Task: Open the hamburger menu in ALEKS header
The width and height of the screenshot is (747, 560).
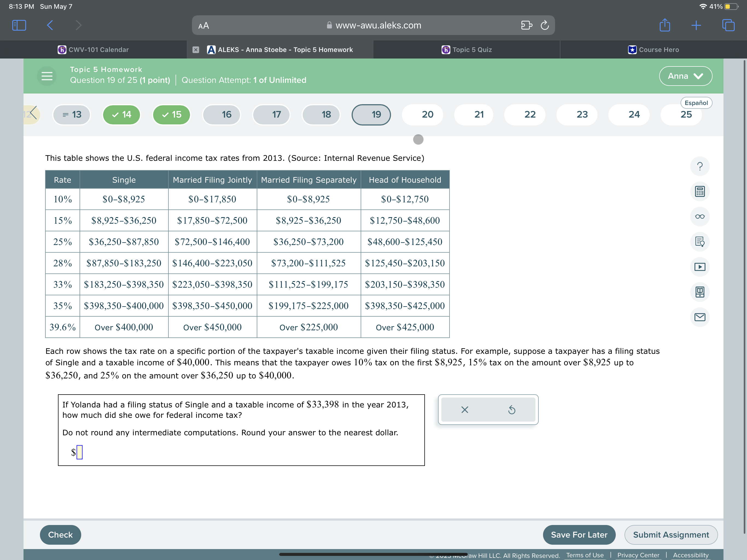Action: [46, 76]
